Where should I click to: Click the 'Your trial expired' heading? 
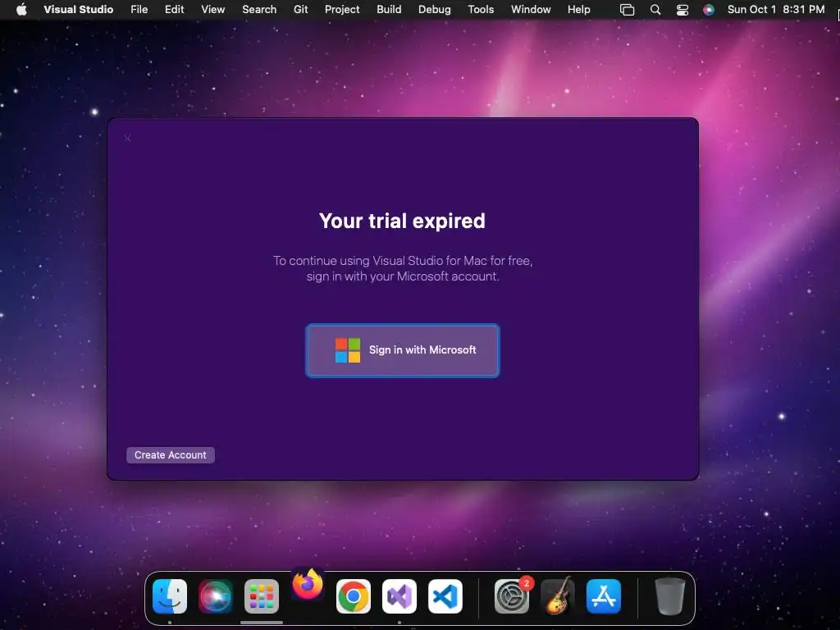(402, 221)
